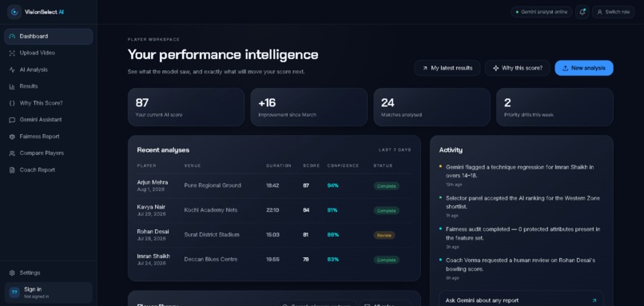Open the technique regression activity for Imran Shaikh
644x306 pixels.
[x=521, y=175]
